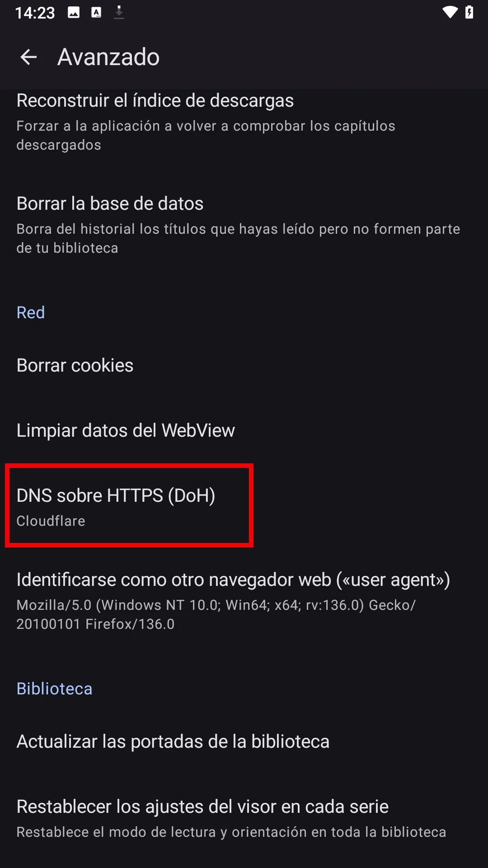
Task: Open DNS sobre HTTPS (DoH) provider chooser
Action: (244, 506)
